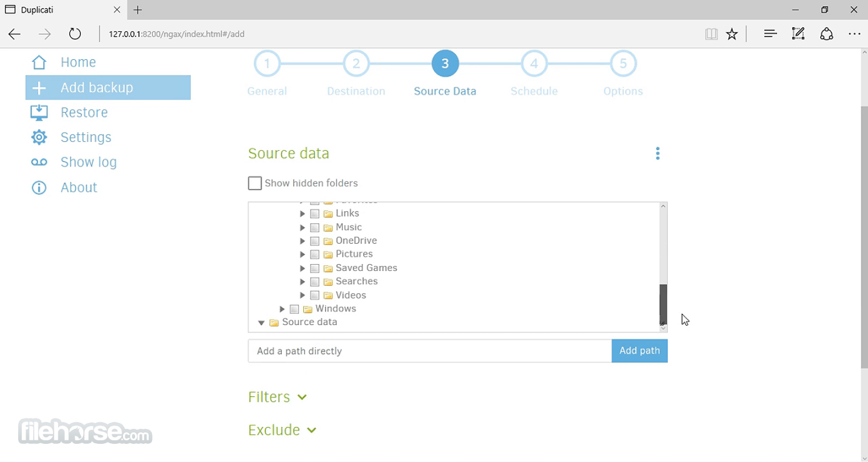Expand the Filters section

coord(277,397)
